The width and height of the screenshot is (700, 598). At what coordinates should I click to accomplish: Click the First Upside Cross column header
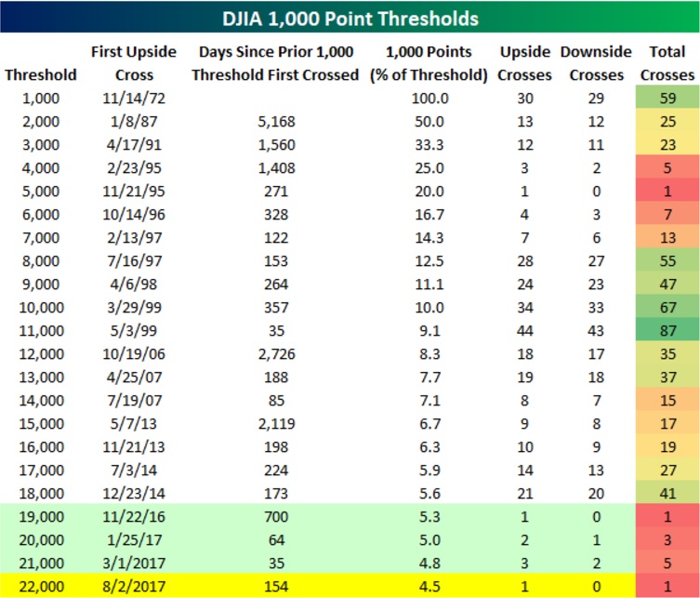tap(127, 63)
